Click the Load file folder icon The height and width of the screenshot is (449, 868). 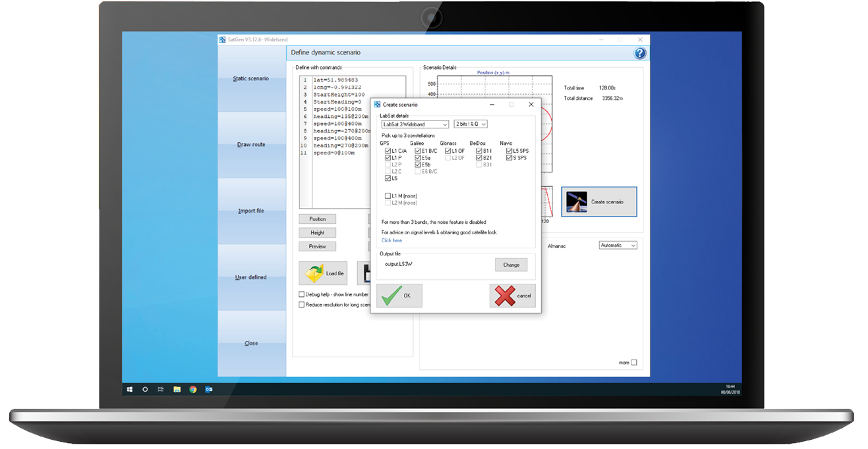pos(314,273)
